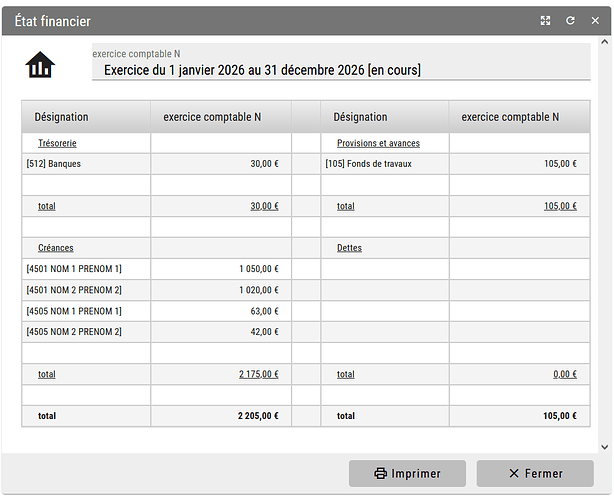Open the exercice comptable N selector
The width and height of the screenshot is (614, 500).
341,62
